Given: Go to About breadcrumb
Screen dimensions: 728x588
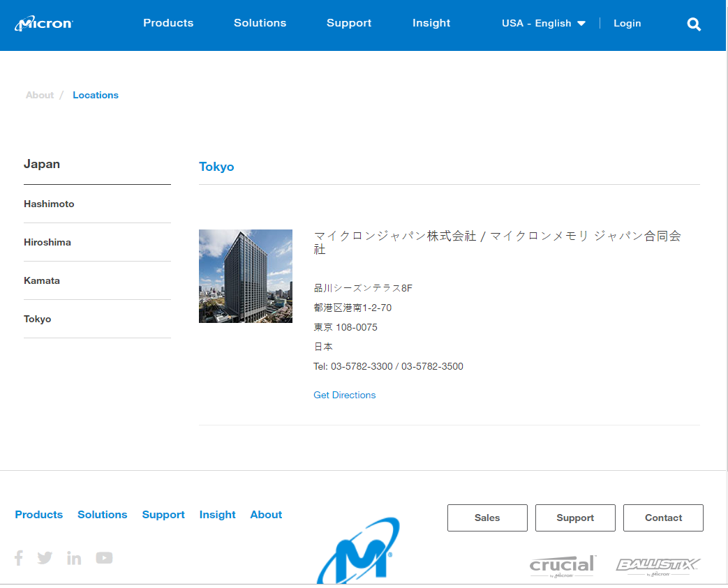Looking at the screenshot, I should click(40, 95).
